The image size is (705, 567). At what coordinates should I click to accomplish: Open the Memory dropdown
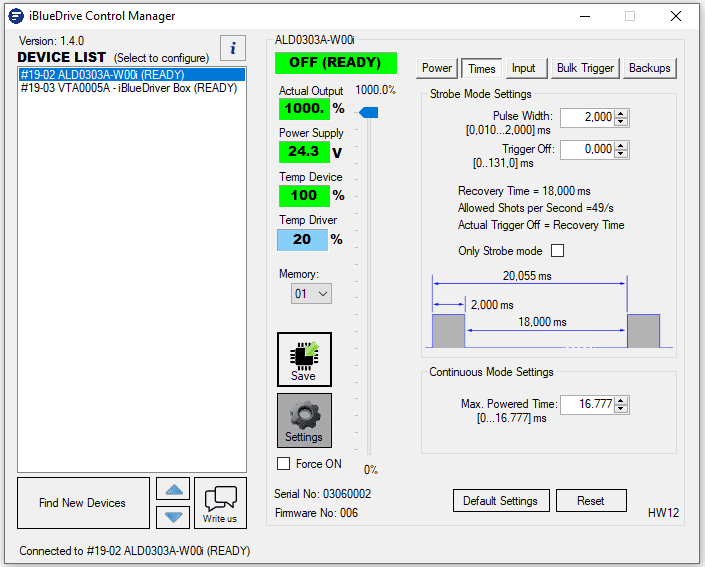(x=311, y=294)
